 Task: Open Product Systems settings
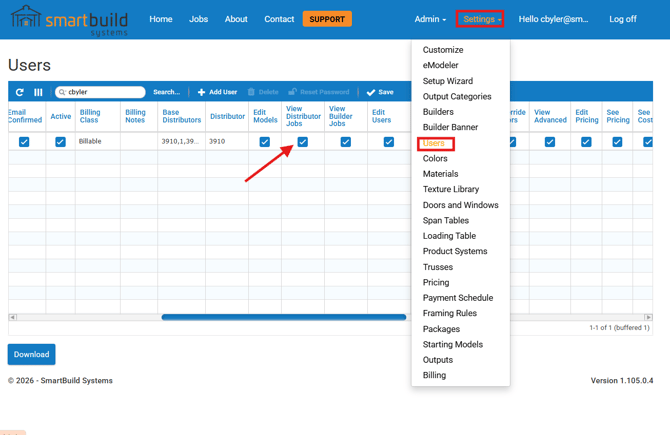pyautogui.click(x=455, y=251)
